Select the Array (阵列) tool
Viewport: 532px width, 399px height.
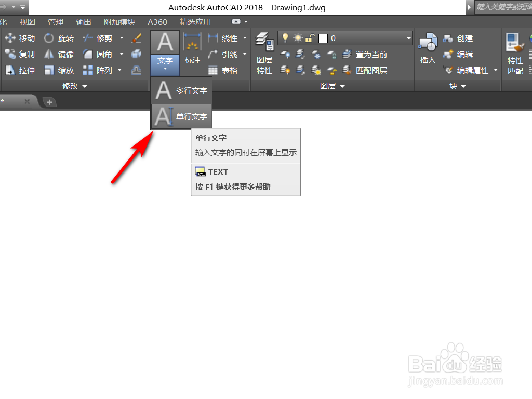(x=98, y=70)
